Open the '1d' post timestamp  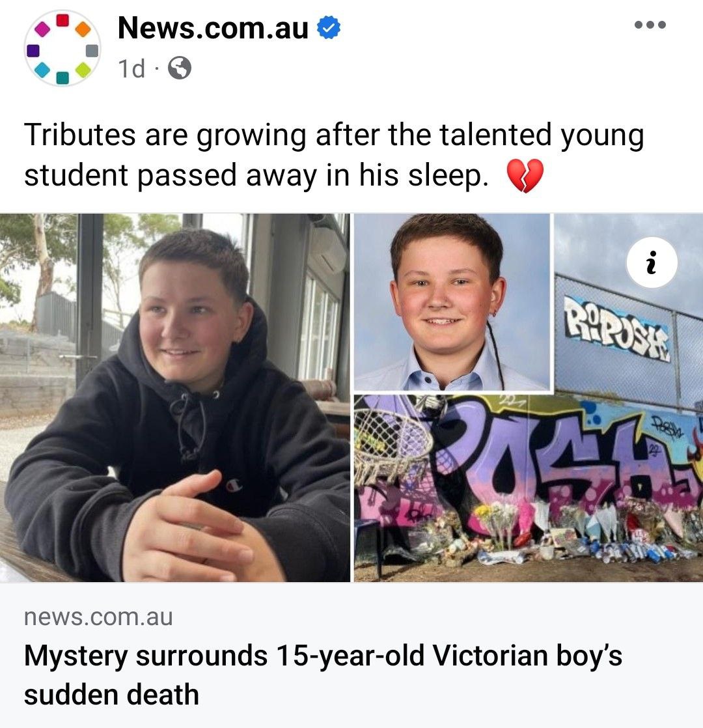[131, 69]
